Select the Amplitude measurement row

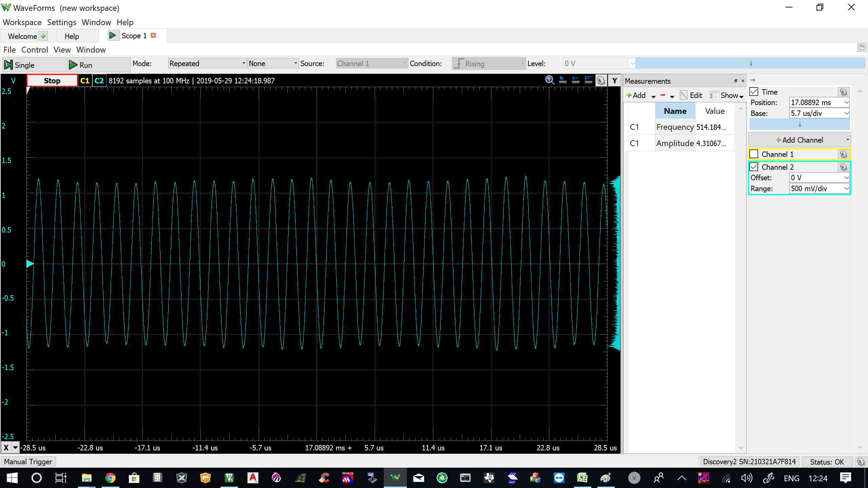pos(681,143)
